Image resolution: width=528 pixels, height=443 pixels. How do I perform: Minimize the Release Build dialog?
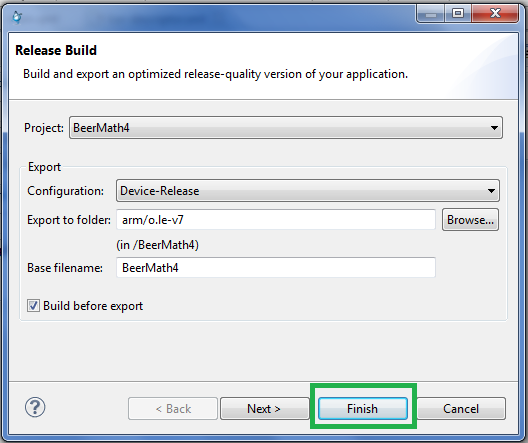click(431, 14)
